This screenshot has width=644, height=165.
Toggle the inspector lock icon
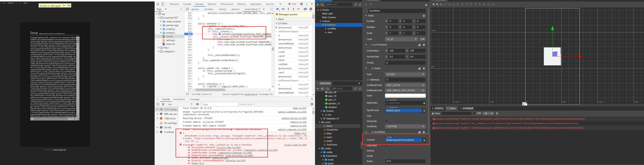click(x=426, y=5)
